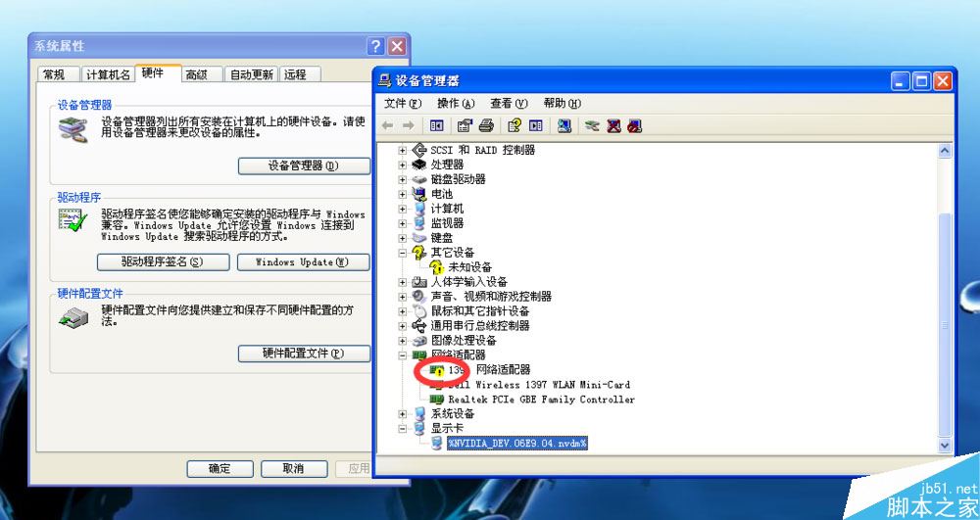Scan for hardware changes toolbar icon

[x=564, y=125]
